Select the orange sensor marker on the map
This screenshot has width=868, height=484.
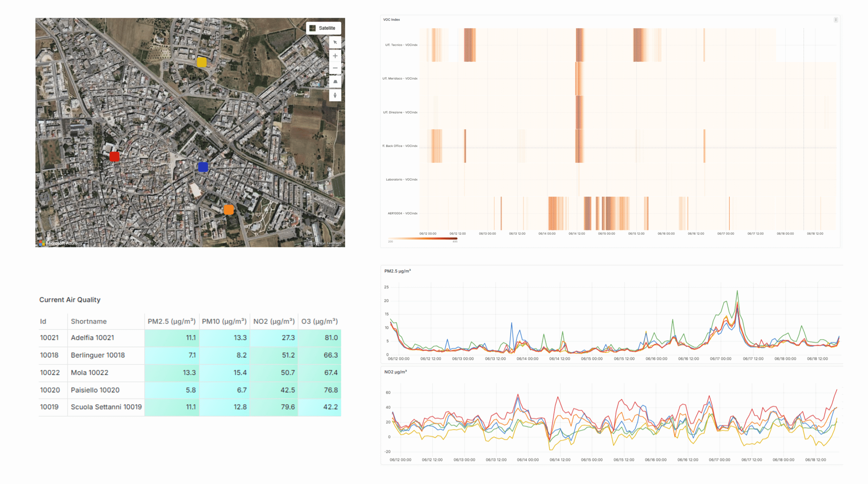[x=229, y=210]
